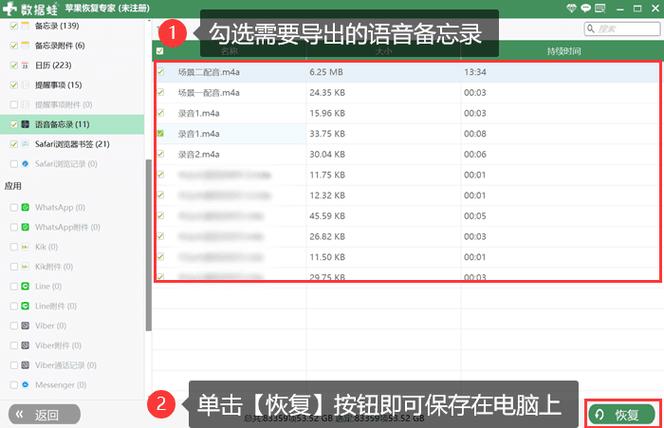Click the Viber通话记录 (0) icon
Viewport: 664px width, 428px height.
coord(25,365)
